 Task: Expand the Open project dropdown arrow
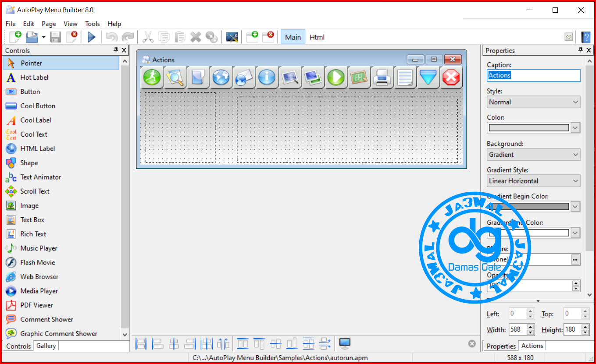[x=43, y=37]
